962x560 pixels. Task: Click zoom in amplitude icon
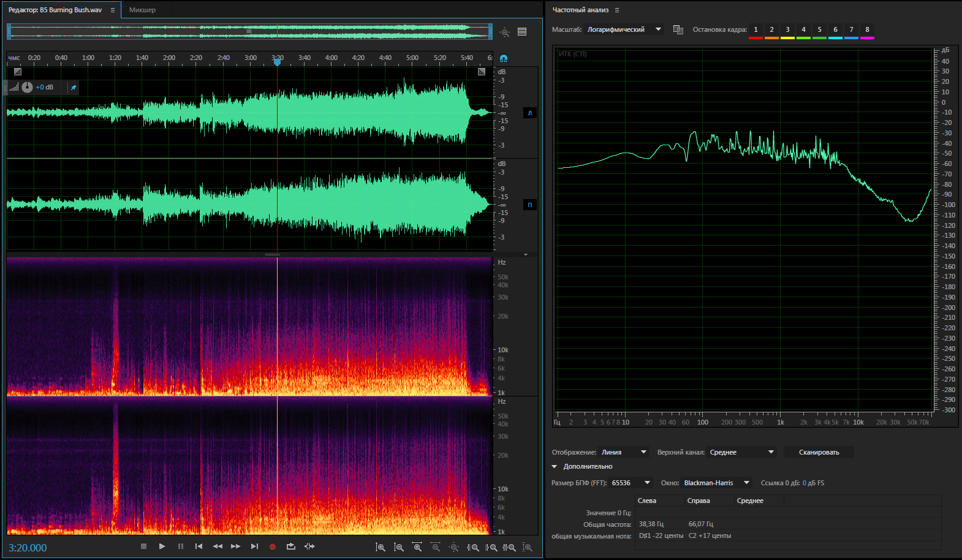(x=381, y=547)
